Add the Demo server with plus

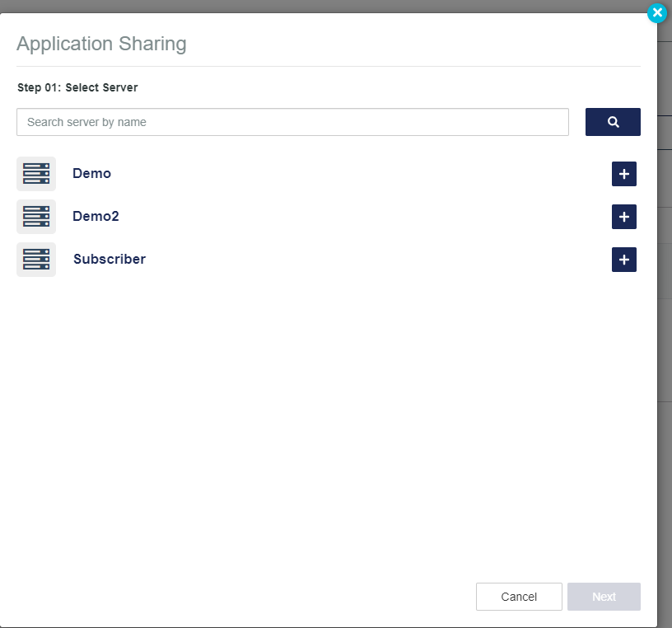pyautogui.click(x=623, y=174)
